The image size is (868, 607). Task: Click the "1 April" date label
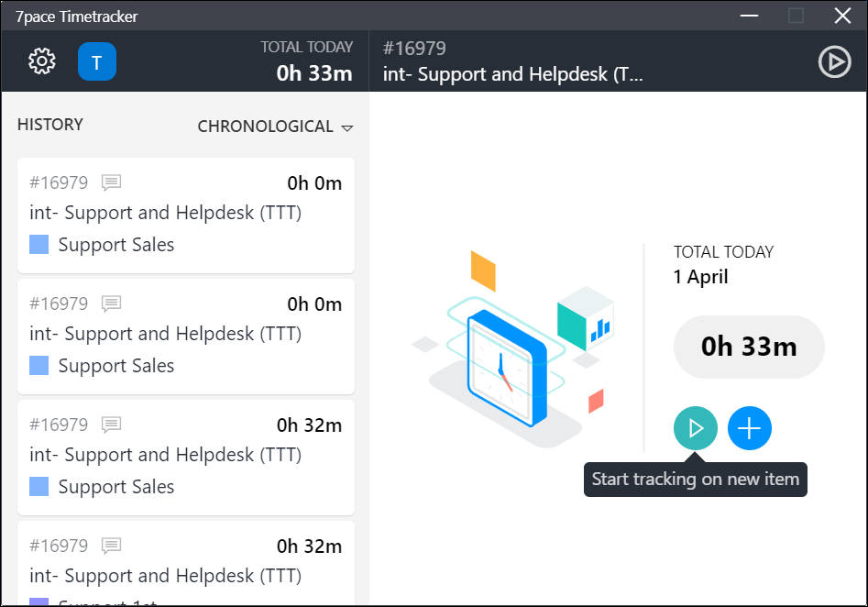(x=701, y=276)
